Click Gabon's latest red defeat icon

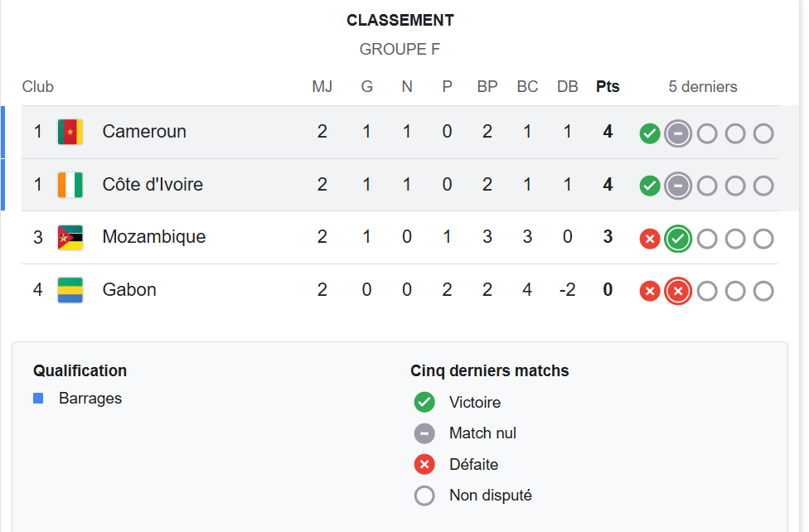pos(678,291)
